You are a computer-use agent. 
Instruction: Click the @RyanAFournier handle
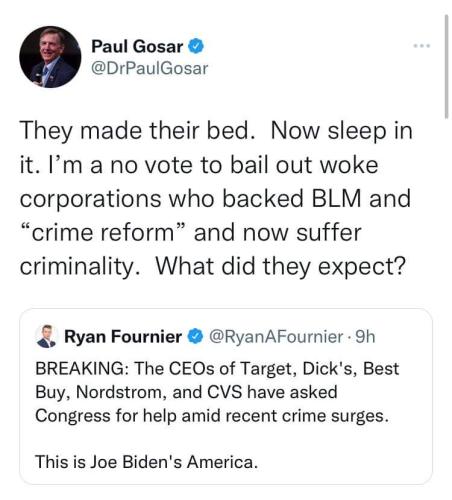click(x=276, y=337)
